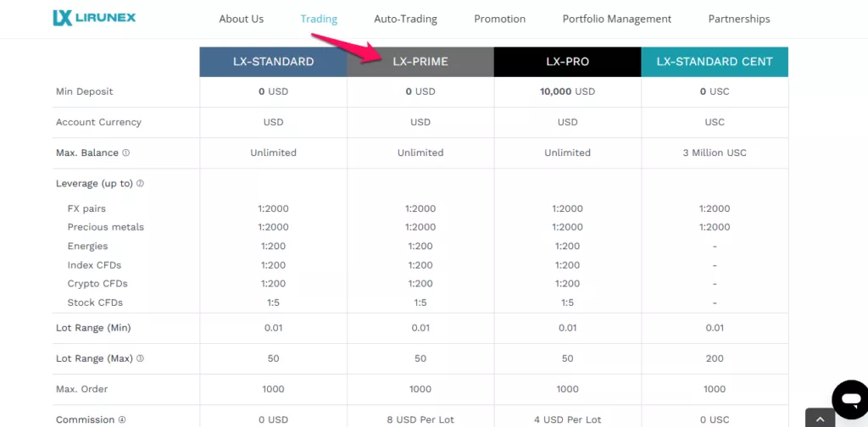Open the live chat bubble icon
The width and height of the screenshot is (868, 427).
coord(850,399)
